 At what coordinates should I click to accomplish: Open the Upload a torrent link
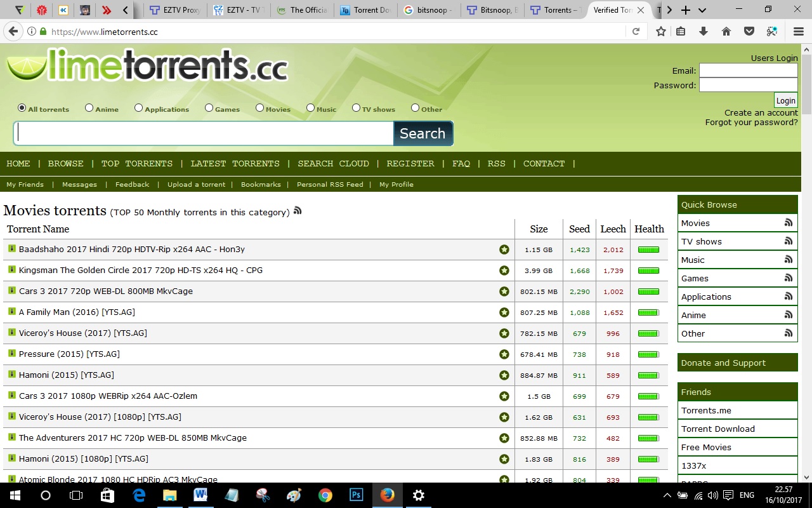(196, 184)
